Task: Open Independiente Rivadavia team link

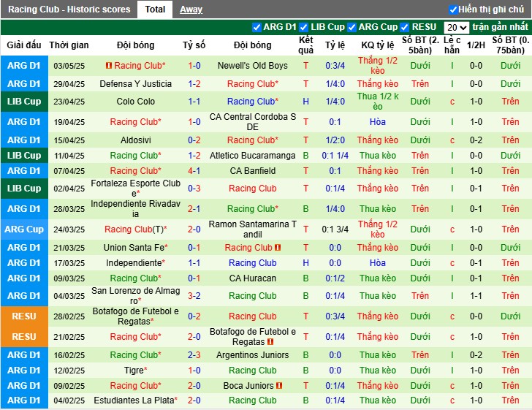Action: pos(135,209)
